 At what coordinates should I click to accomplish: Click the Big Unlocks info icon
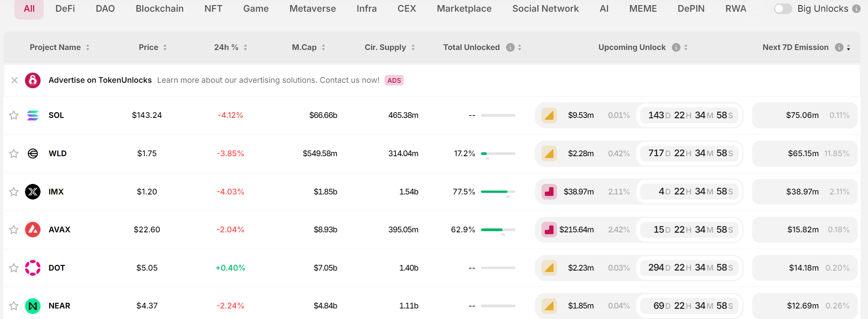click(x=857, y=9)
